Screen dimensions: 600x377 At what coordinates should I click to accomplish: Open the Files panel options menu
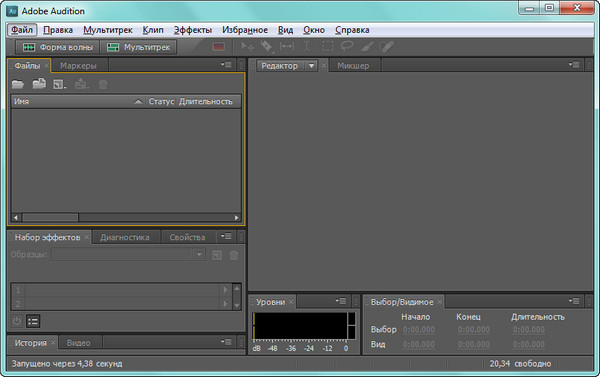point(226,65)
